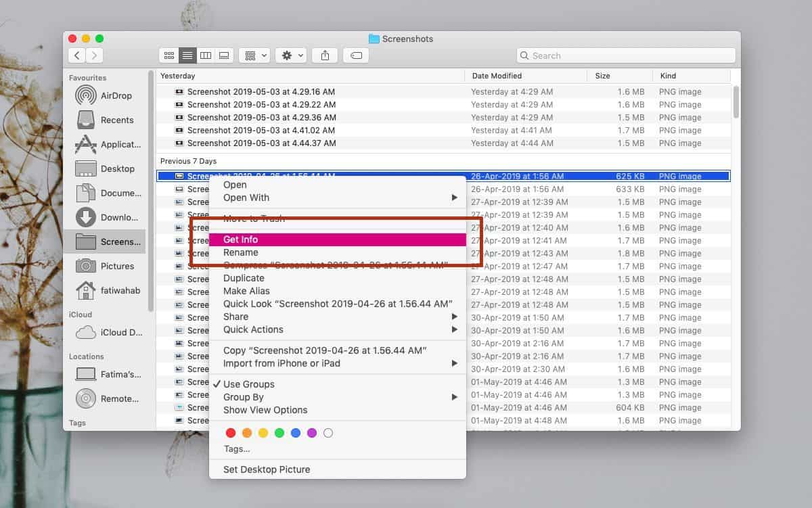
Task: Select Screenshot 2019-05-03 at 4.29.22 AM
Action: click(x=443, y=104)
